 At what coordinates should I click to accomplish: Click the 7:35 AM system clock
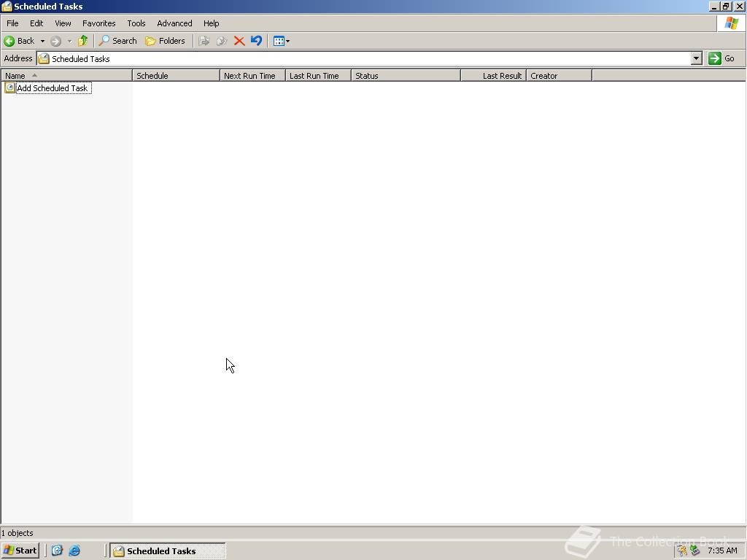pos(722,551)
